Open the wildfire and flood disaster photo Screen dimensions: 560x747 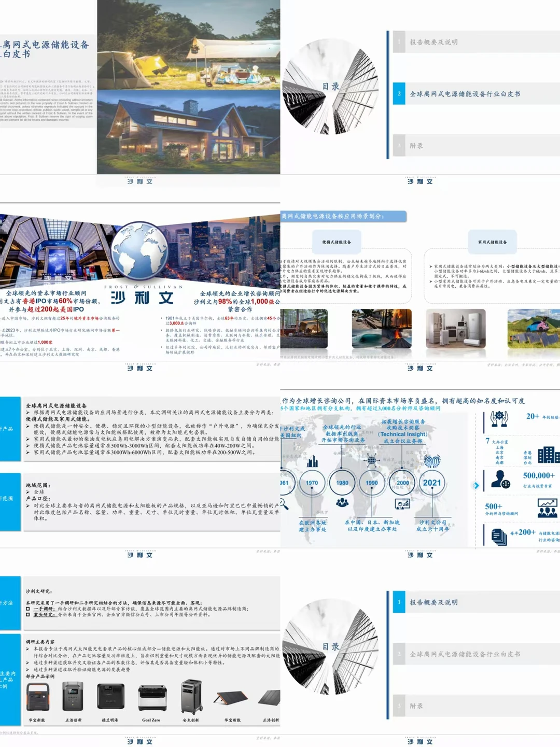click(382, 329)
